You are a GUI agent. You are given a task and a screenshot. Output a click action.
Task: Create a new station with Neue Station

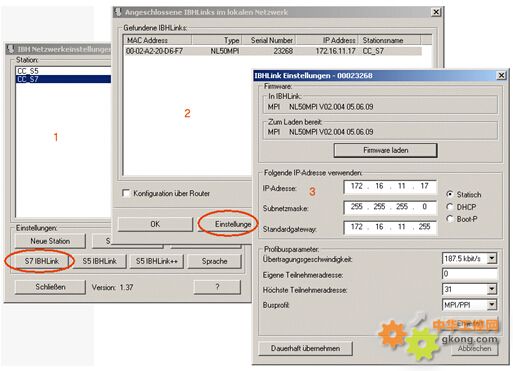(50, 241)
